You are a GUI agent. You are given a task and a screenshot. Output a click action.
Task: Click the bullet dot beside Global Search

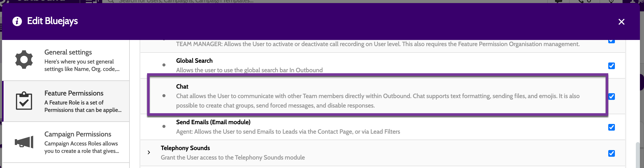(164, 65)
